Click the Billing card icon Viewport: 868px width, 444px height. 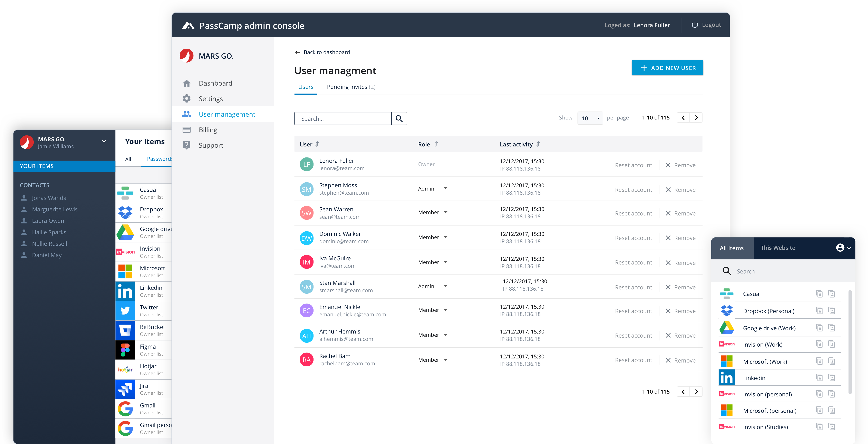pyautogui.click(x=186, y=130)
